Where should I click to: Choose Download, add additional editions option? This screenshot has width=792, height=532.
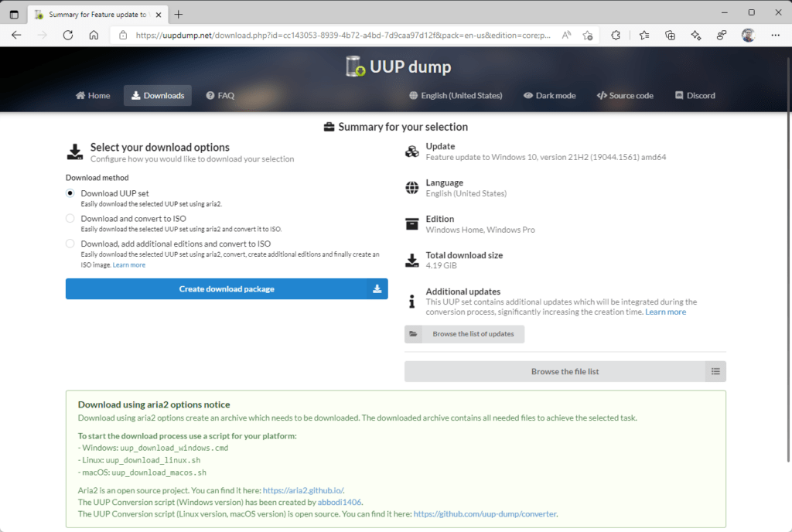pos(70,244)
